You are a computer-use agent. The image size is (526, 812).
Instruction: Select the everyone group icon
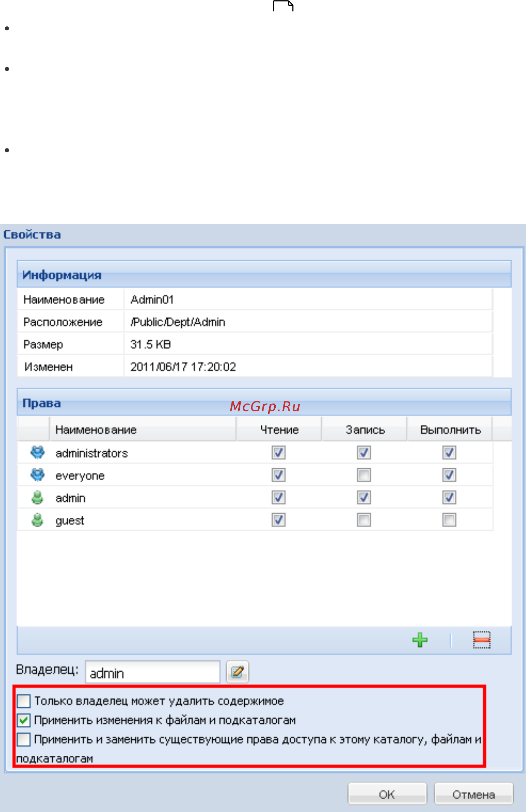(x=37, y=475)
